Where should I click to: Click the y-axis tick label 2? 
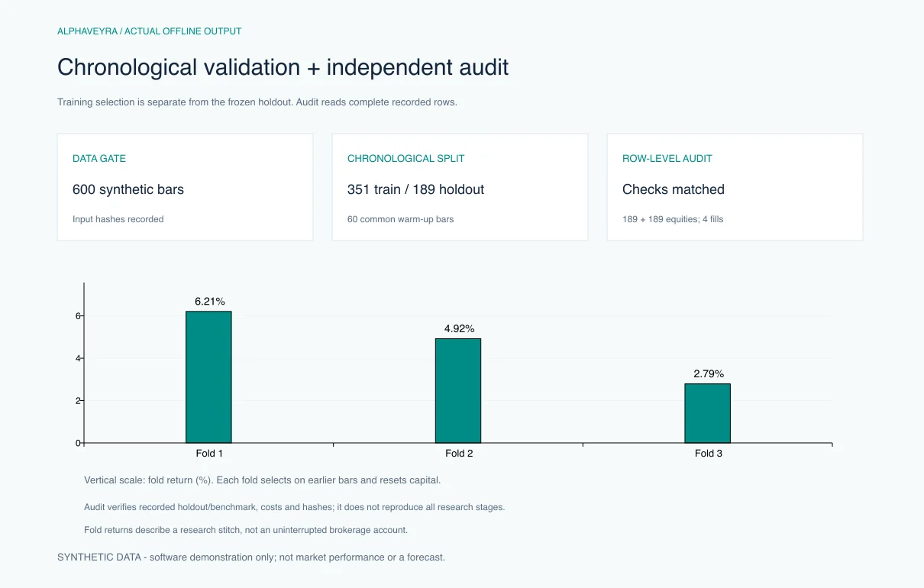point(78,401)
